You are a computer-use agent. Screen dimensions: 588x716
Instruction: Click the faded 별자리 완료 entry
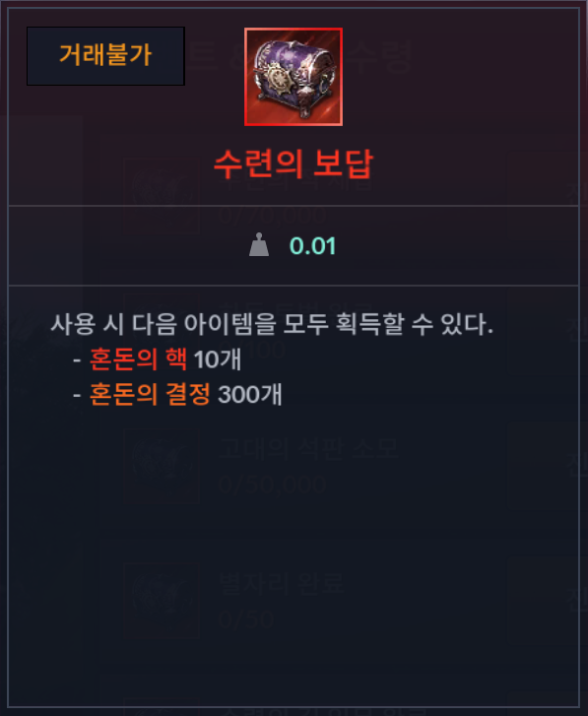click(282, 583)
